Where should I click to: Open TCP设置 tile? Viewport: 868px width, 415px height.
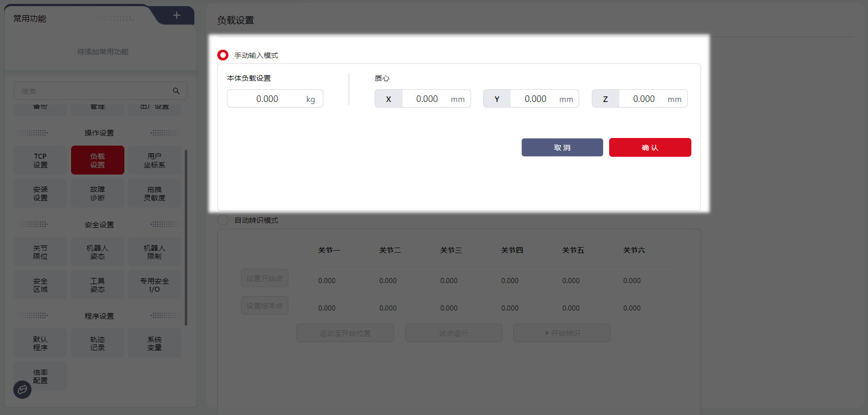(41, 160)
